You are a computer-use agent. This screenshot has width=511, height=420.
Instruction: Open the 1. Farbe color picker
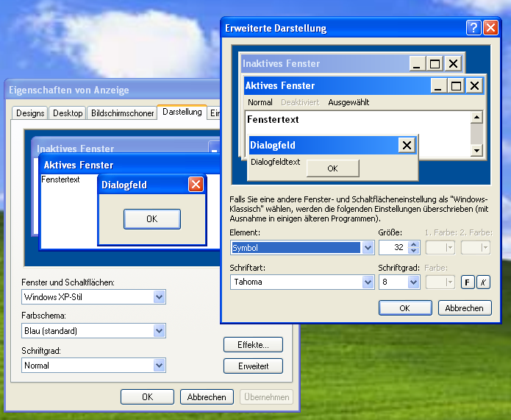pos(440,247)
